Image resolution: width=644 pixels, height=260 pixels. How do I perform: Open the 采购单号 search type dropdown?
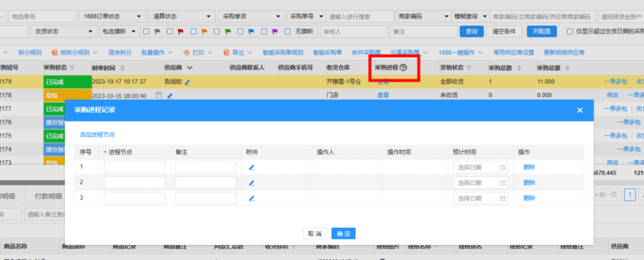point(307,17)
